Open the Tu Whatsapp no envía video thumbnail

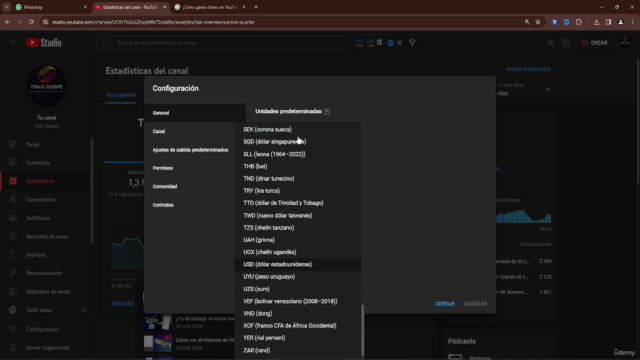[x=158, y=322]
